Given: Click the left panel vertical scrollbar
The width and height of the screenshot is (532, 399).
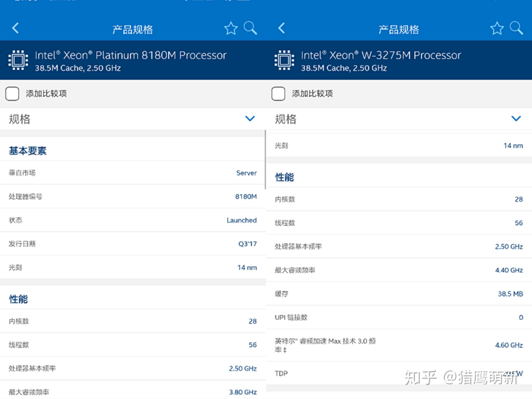Looking at the screenshot, I should pyautogui.click(x=265, y=160).
